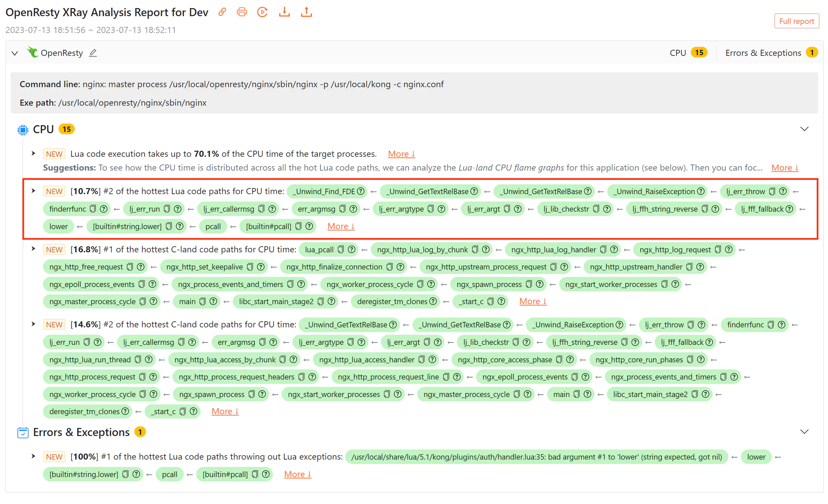Viewport: 828px width, 504px height.
Task: Click the download report icon
Action: click(x=284, y=12)
